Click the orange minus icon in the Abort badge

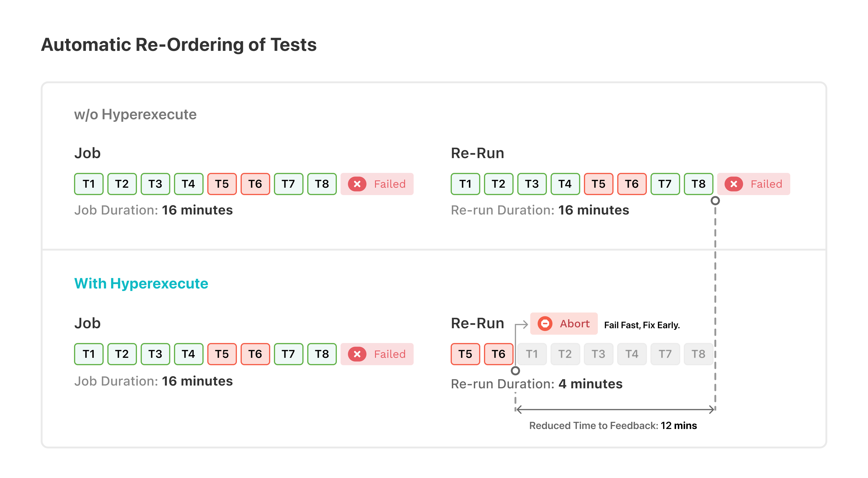[545, 324]
